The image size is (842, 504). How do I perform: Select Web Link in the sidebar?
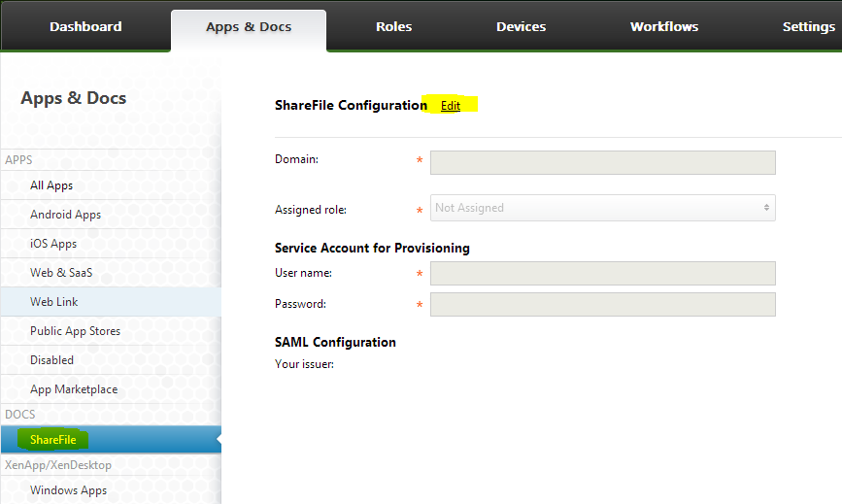tap(54, 302)
